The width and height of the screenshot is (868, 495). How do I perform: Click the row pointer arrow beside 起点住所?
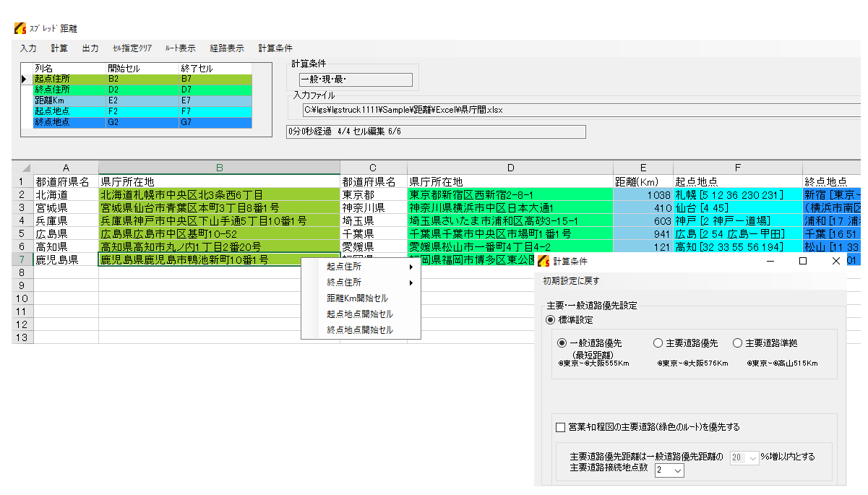24,79
